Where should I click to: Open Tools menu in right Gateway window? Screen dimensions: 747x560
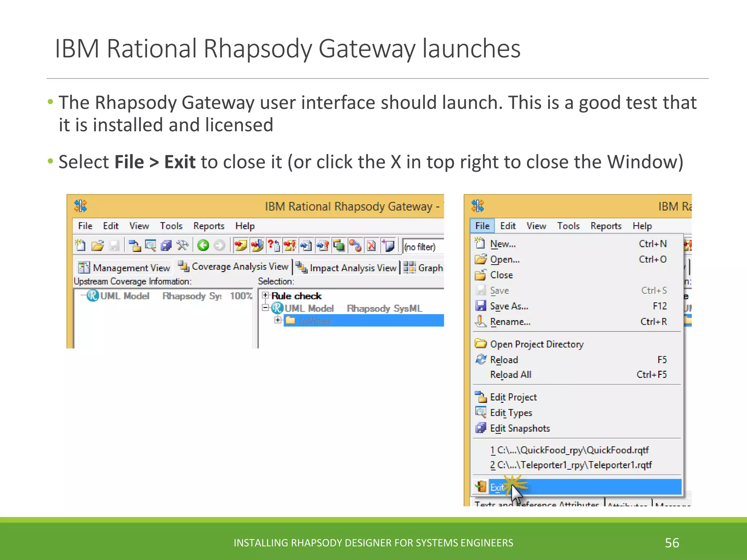pyautogui.click(x=568, y=226)
